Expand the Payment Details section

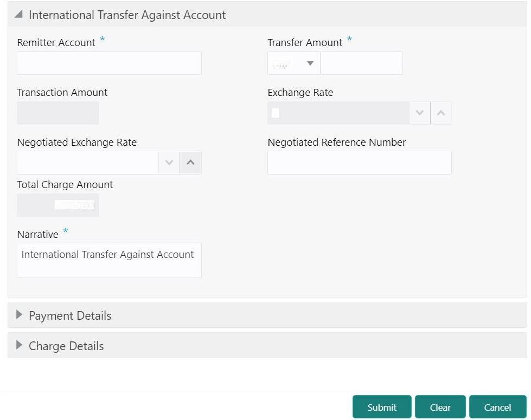(x=19, y=315)
